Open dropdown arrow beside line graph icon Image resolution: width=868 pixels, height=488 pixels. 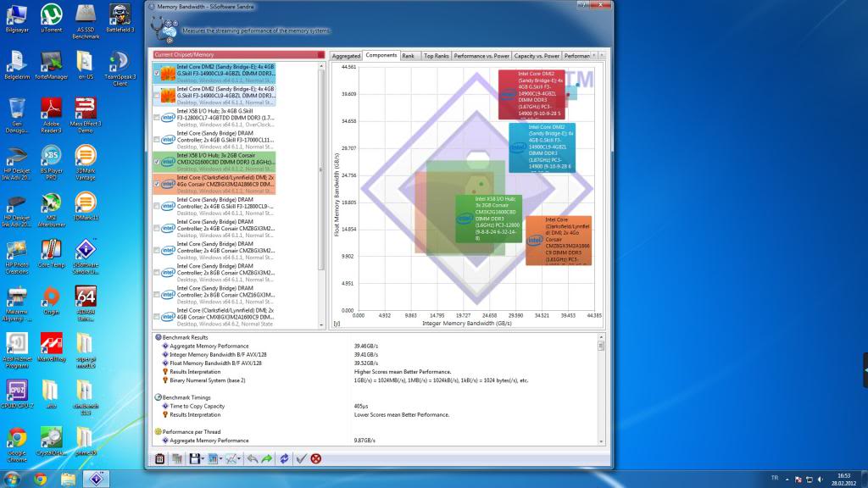coord(238,458)
